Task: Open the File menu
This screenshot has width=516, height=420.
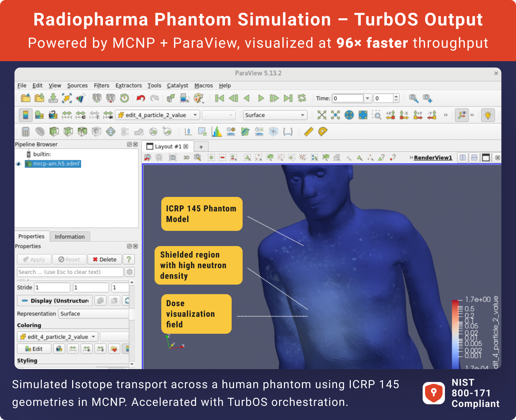Action: click(x=22, y=86)
